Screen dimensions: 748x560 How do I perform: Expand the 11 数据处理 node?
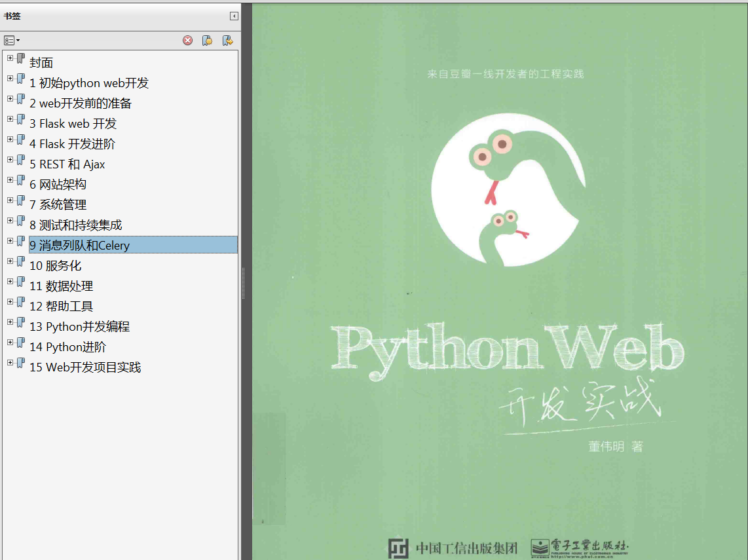tap(10, 282)
